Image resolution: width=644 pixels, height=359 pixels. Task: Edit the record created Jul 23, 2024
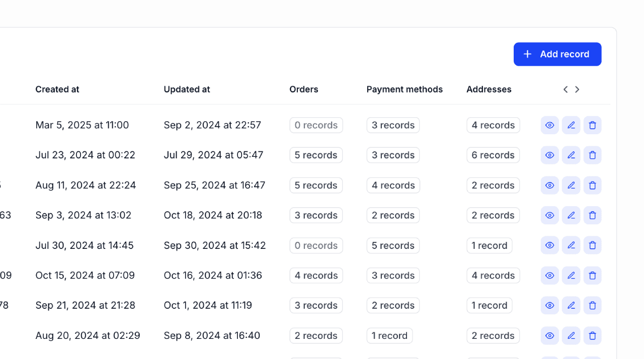coord(571,155)
